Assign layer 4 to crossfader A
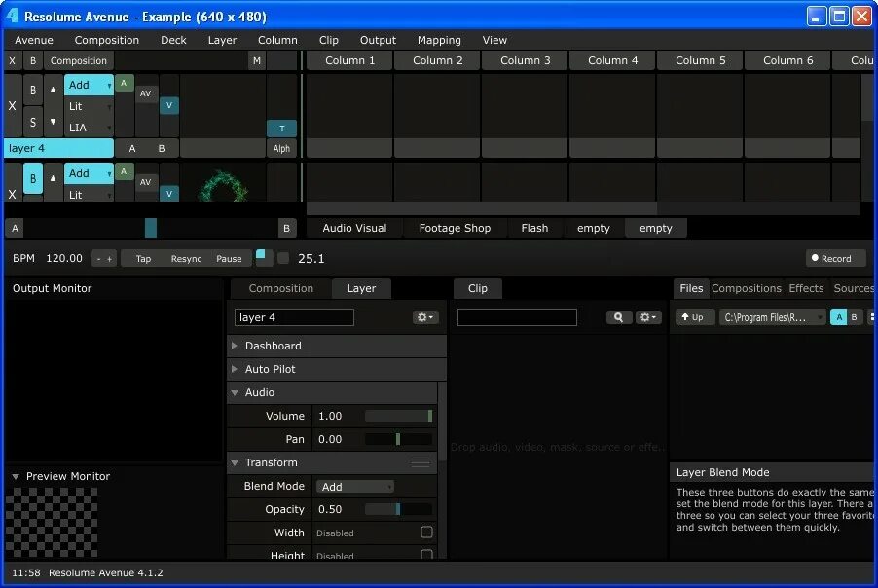Screen dimensions: 878x588 point(132,148)
